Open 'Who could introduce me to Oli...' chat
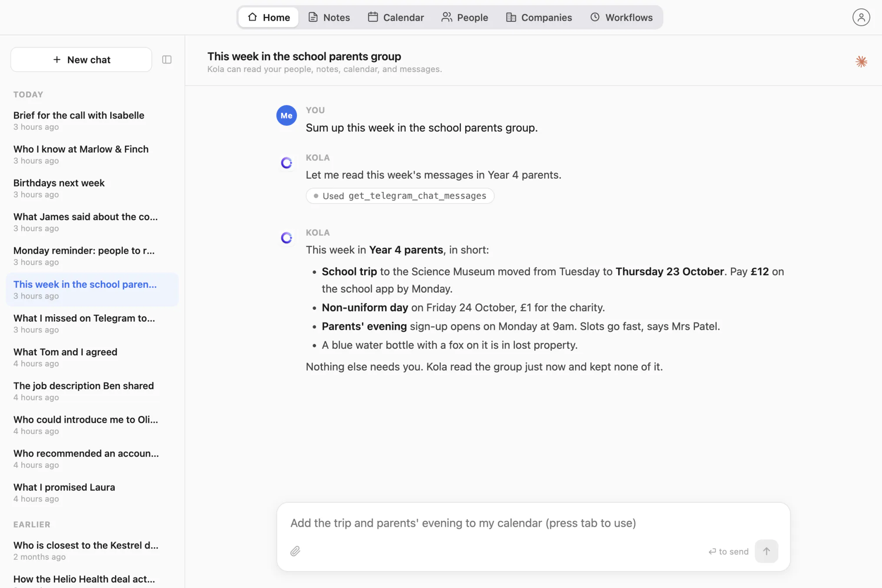This screenshot has height=588, width=882. pos(92,425)
